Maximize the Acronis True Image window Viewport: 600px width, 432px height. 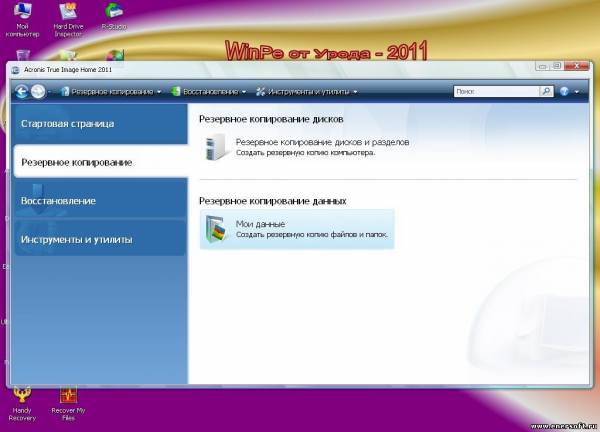click(557, 66)
